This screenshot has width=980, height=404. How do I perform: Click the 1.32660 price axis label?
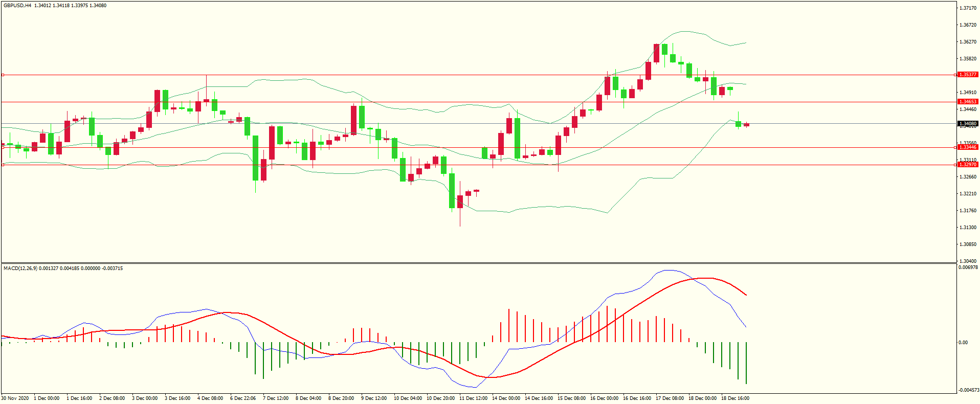click(968, 177)
